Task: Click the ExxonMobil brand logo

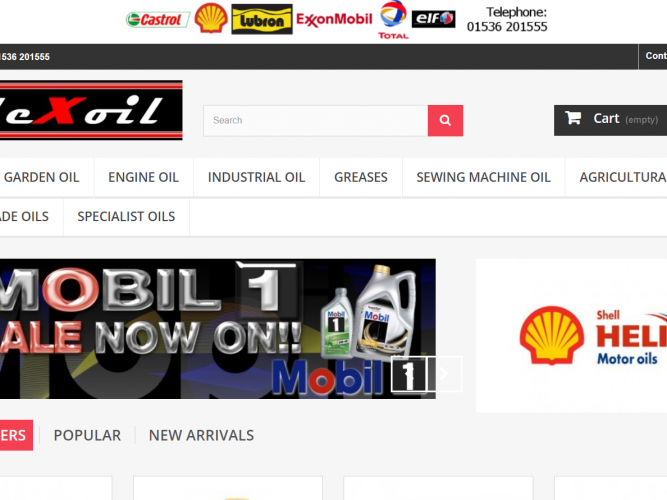Action: coord(334,19)
